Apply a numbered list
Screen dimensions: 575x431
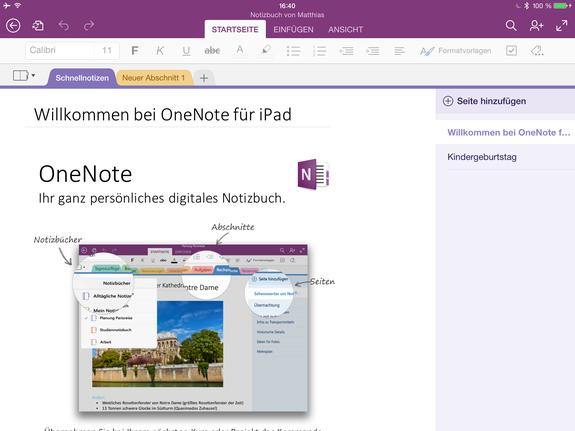click(319, 51)
